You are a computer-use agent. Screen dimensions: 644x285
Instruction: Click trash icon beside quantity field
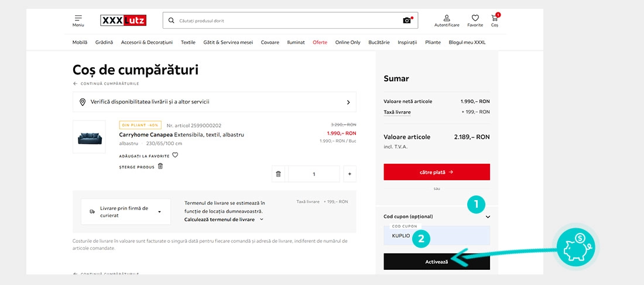[x=278, y=174]
